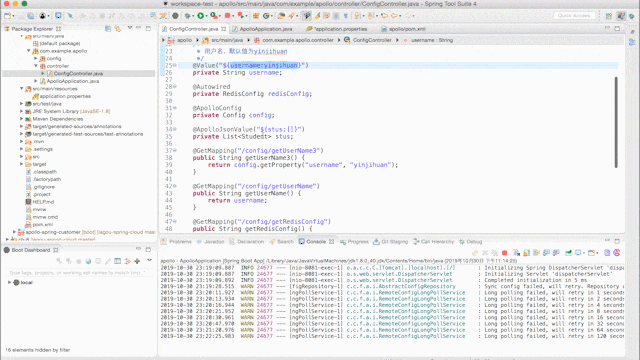Toggle Link with Editor in Package Explorer

118,29
